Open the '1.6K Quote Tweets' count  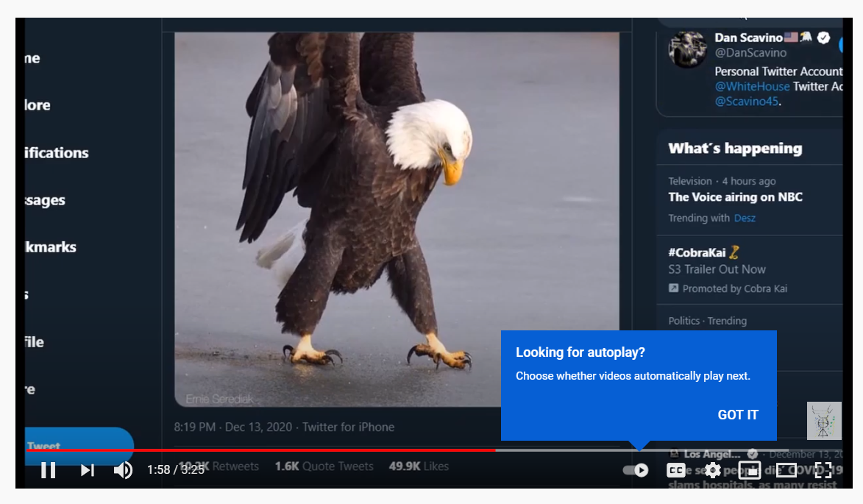point(324,466)
